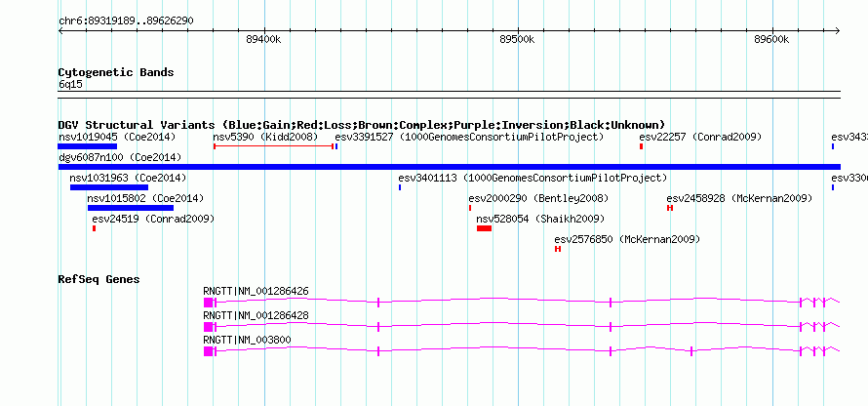Open the nsv1031963 (Coe2014) variant label
Viewport: 868px width, 406px height.
128,178
